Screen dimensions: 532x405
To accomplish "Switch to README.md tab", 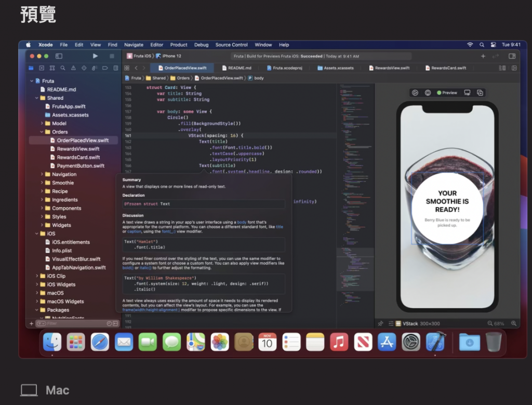I will point(236,68).
